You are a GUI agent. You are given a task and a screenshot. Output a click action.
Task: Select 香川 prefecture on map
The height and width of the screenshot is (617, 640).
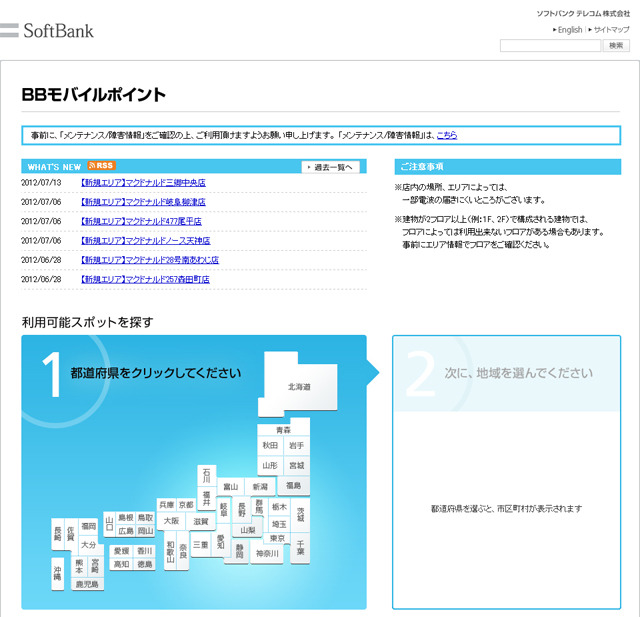[144, 551]
